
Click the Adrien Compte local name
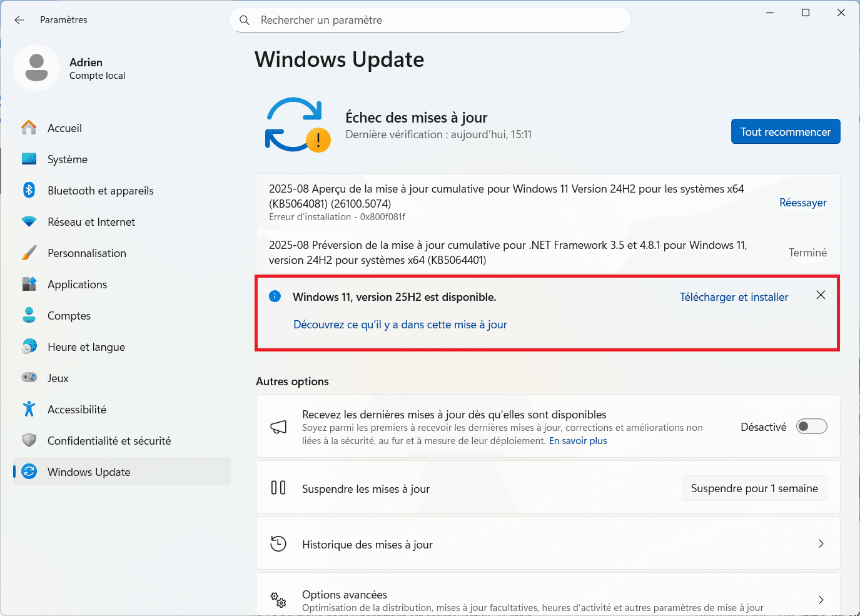97,68
